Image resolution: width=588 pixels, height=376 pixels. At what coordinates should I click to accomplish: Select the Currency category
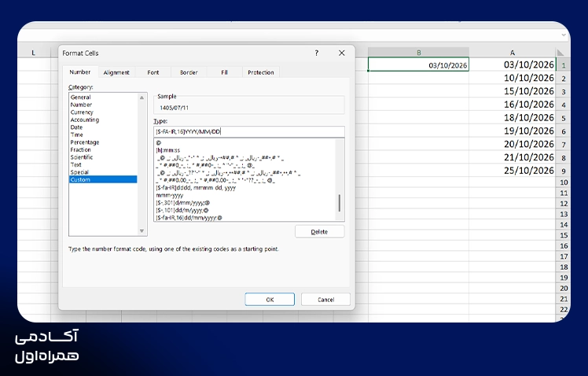coord(82,112)
